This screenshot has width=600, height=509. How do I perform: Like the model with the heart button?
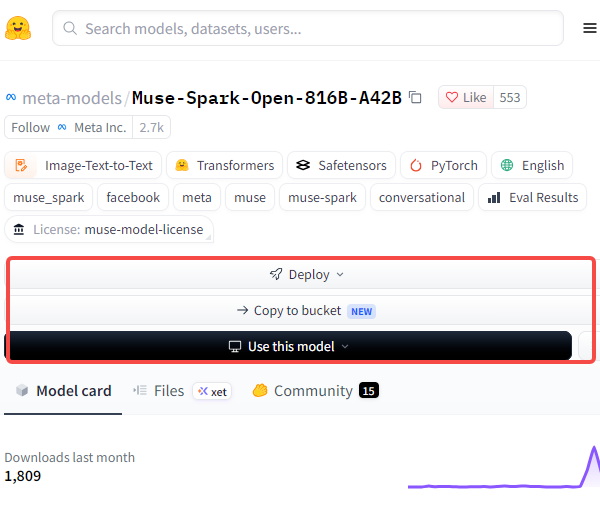point(466,98)
